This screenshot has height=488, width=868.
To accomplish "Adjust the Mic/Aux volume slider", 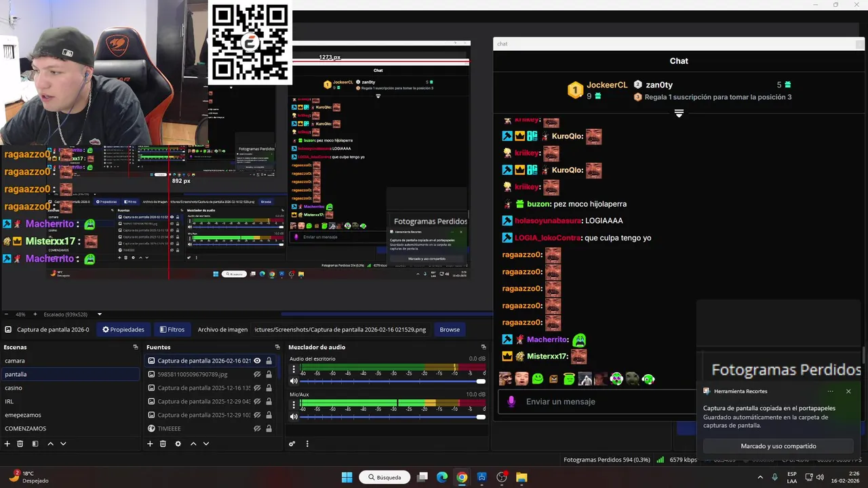I will coord(393,416).
